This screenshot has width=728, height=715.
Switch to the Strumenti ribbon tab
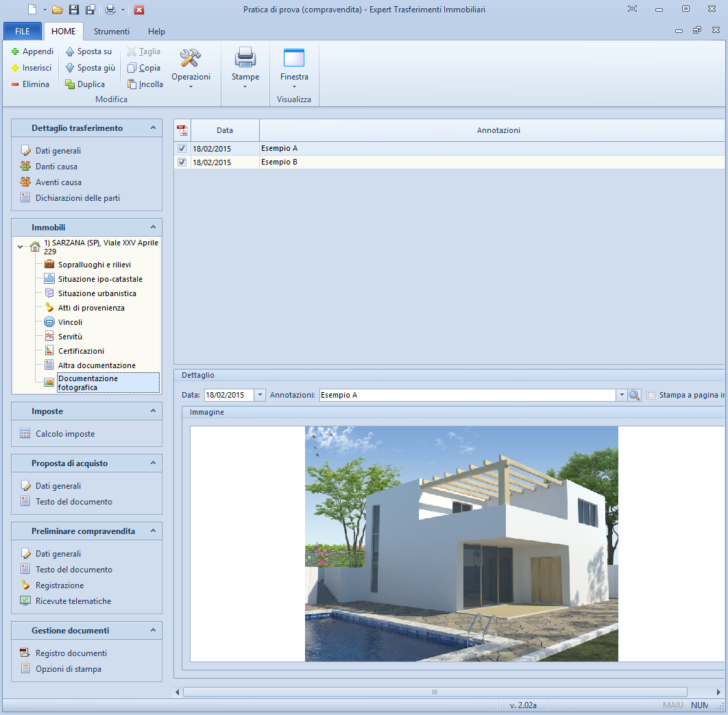coord(111,32)
